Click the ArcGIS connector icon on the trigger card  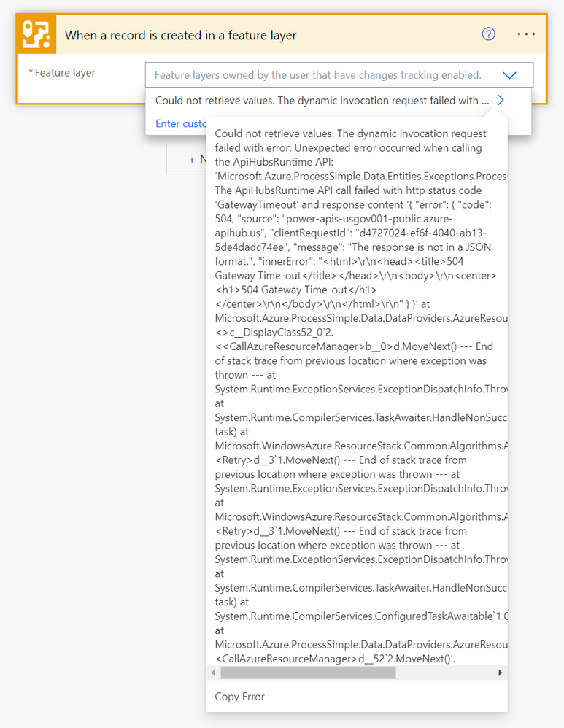pyautogui.click(x=36, y=34)
